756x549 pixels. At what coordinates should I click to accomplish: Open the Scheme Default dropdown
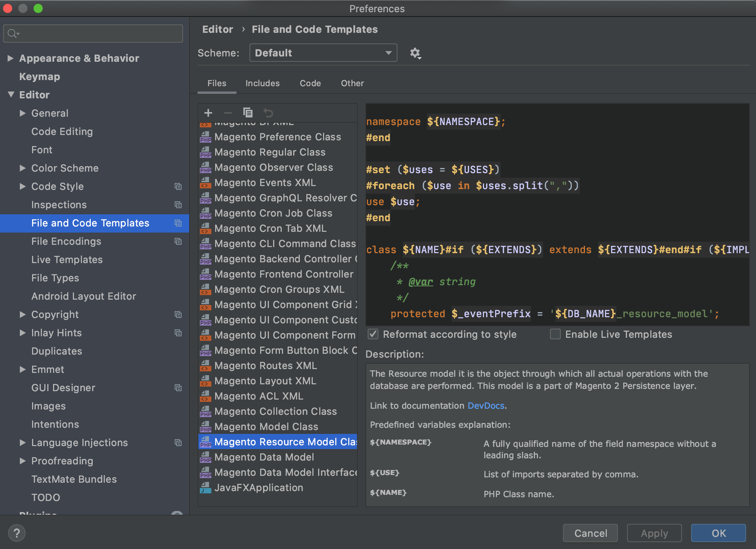click(x=323, y=53)
